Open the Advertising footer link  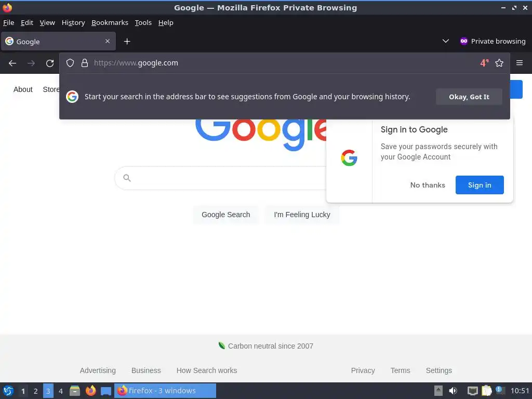pyautogui.click(x=98, y=370)
